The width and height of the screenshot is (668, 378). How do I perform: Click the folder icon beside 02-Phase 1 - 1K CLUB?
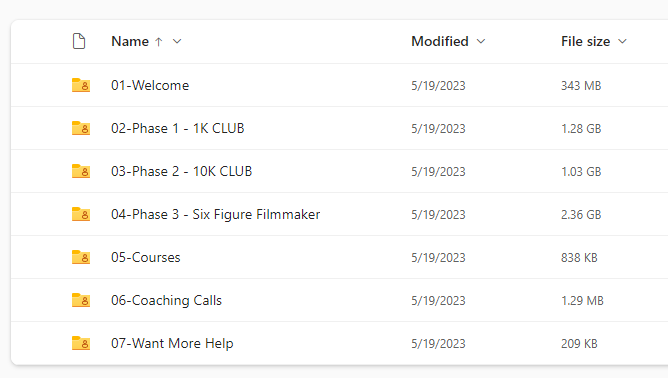click(81, 128)
